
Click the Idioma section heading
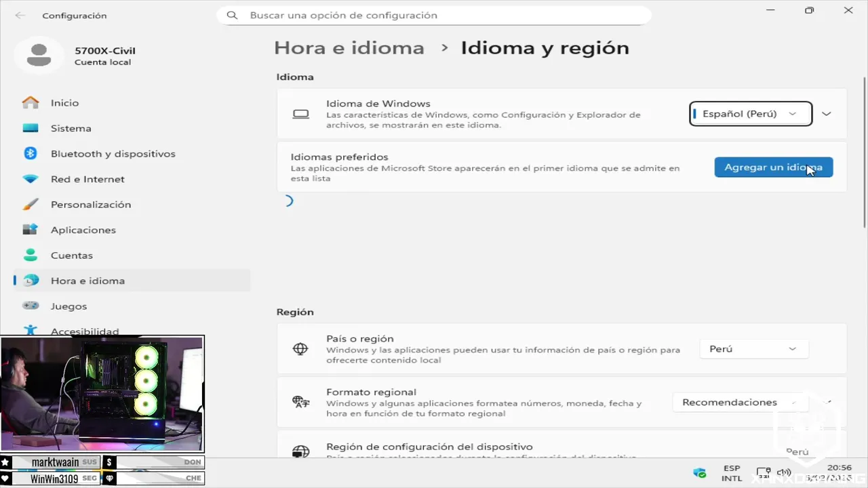pyautogui.click(x=295, y=77)
